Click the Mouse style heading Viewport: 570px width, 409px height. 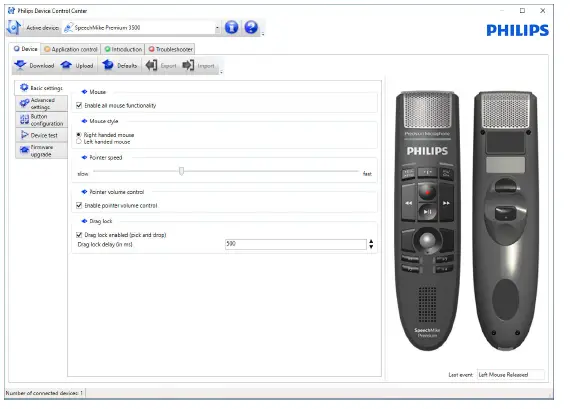(104, 121)
